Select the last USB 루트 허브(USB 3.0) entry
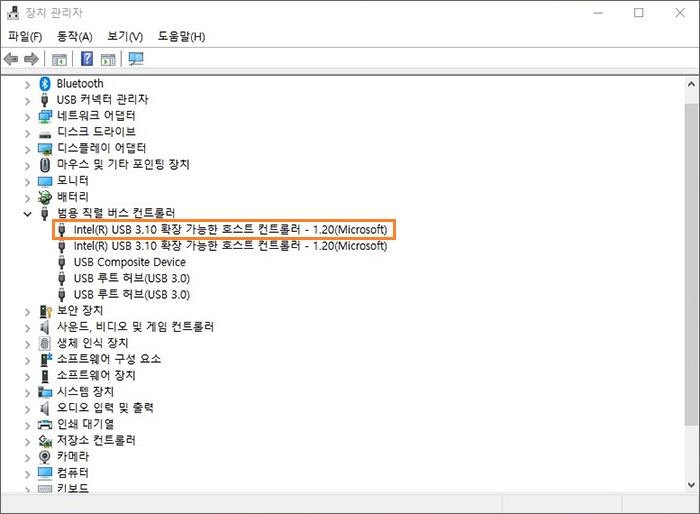Viewport: 700px width, 514px height. pos(132,294)
